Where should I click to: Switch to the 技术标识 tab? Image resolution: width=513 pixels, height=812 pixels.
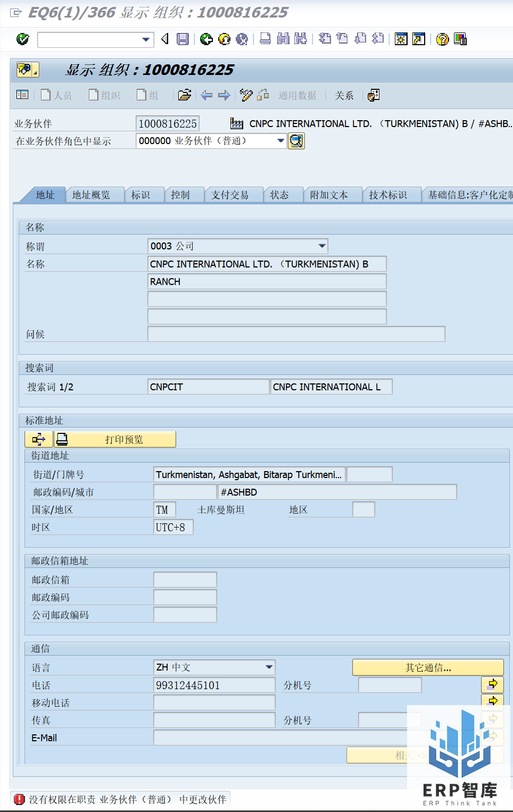[388, 195]
